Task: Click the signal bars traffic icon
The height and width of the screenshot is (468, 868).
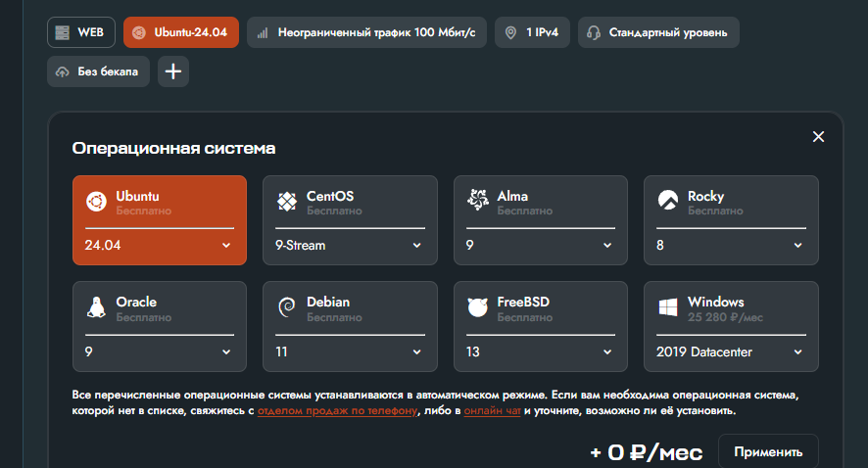Action: 263,33
